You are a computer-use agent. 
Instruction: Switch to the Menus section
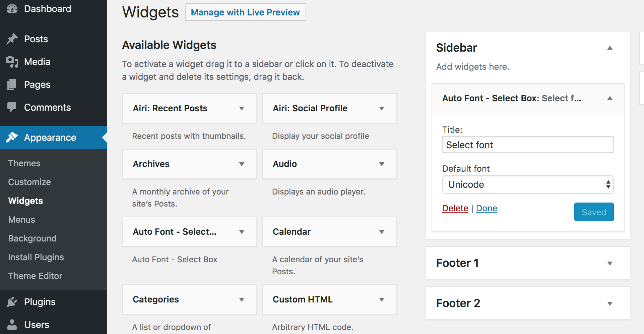coord(21,219)
